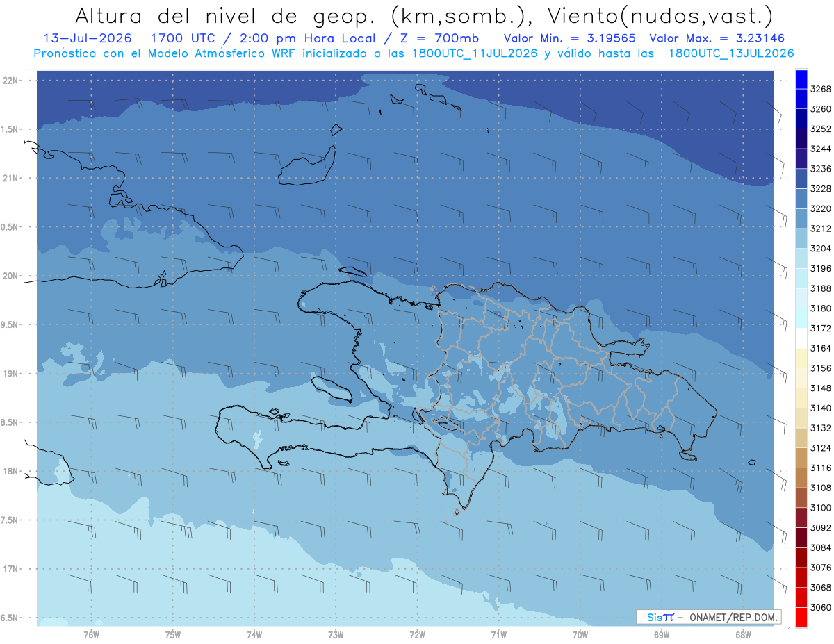Click the '70W' longitude axis label

point(580,635)
